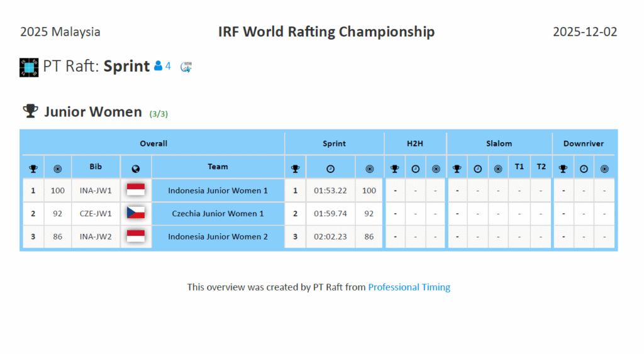The width and height of the screenshot is (644, 354).
Task: Open the Professional Timing link
Action: 409,287
